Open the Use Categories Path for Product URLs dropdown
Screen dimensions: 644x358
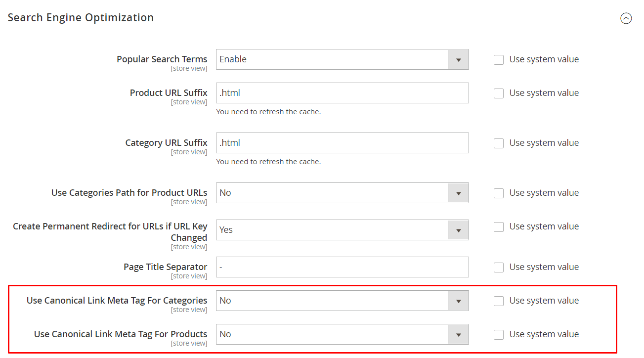458,193
